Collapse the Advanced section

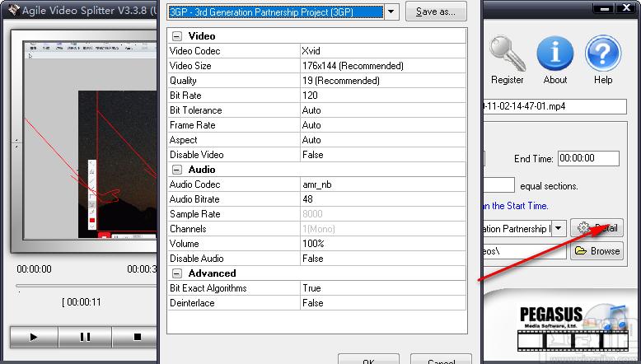[177, 273]
